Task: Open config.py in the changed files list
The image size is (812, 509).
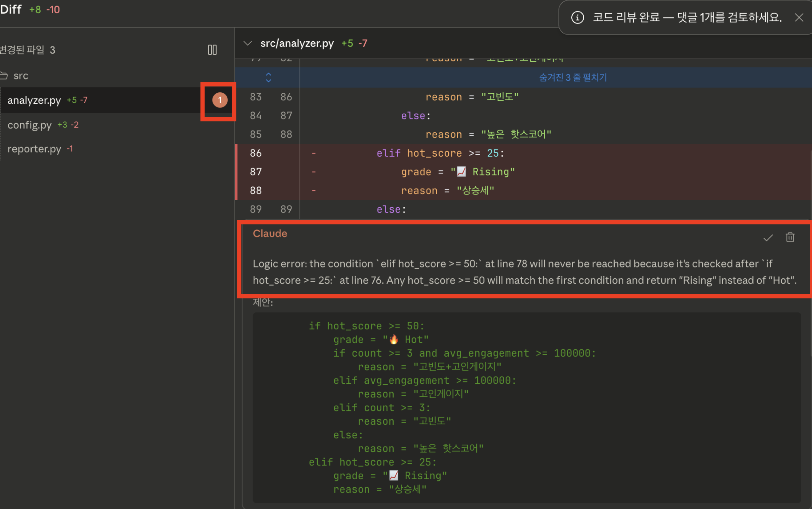Action: point(30,125)
